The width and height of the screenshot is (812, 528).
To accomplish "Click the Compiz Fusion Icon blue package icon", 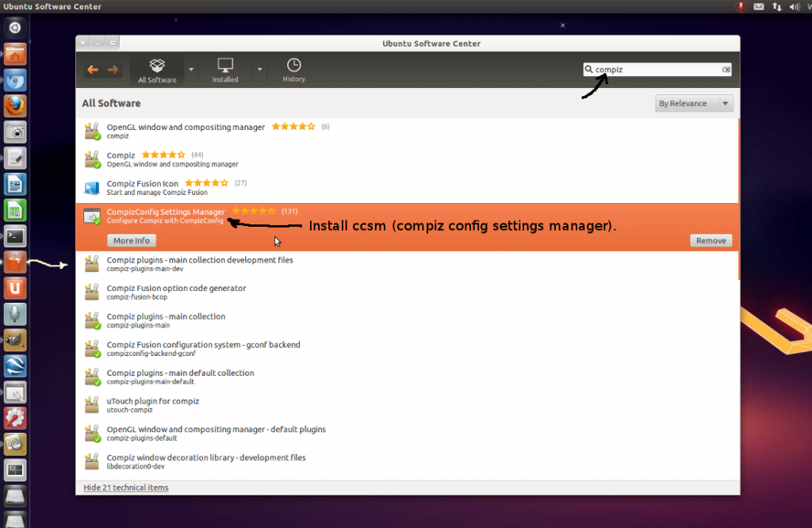I will pyautogui.click(x=92, y=188).
